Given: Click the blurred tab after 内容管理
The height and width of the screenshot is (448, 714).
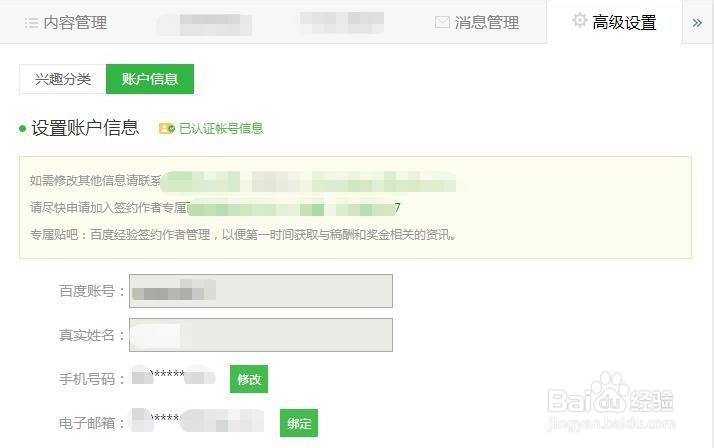Looking at the screenshot, I should coord(204,24).
